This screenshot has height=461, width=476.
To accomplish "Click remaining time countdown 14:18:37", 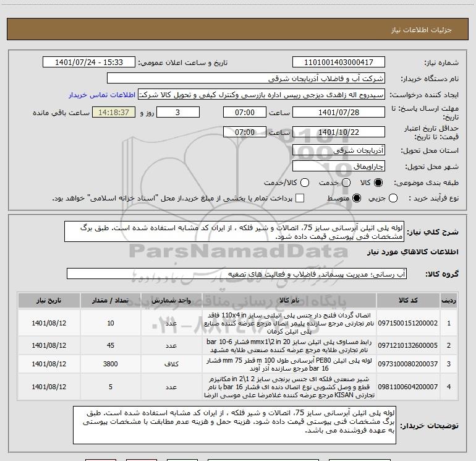I will (x=114, y=112).
